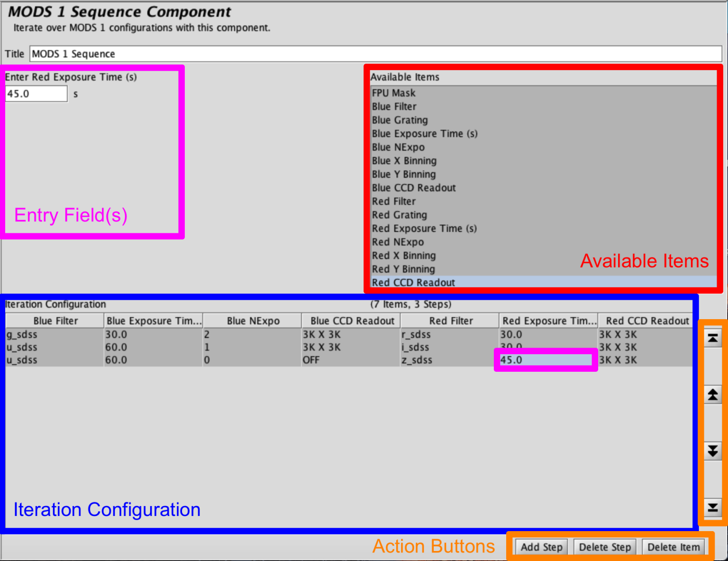Click the Blue NExpo column header
This screenshot has width=728, height=561.
point(253,321)
